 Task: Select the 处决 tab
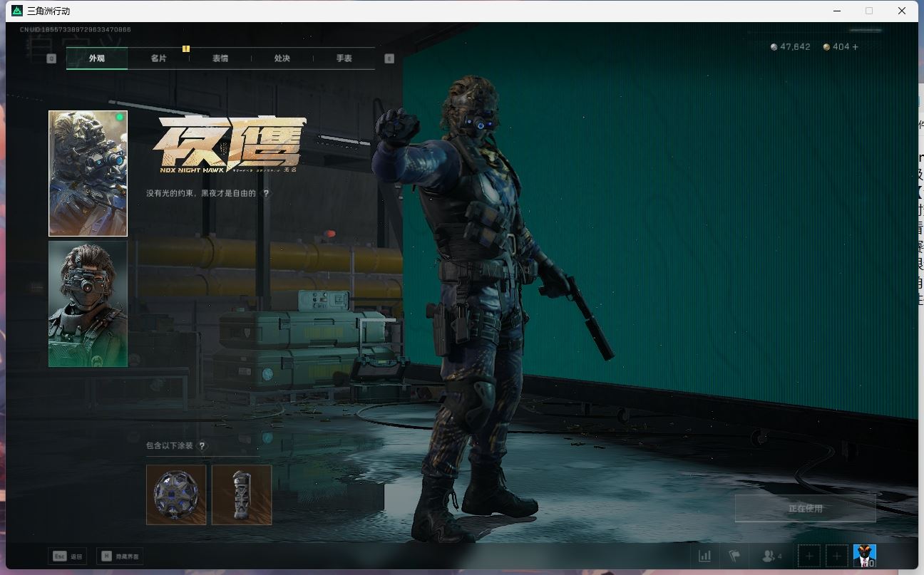(x=282, y=58)
